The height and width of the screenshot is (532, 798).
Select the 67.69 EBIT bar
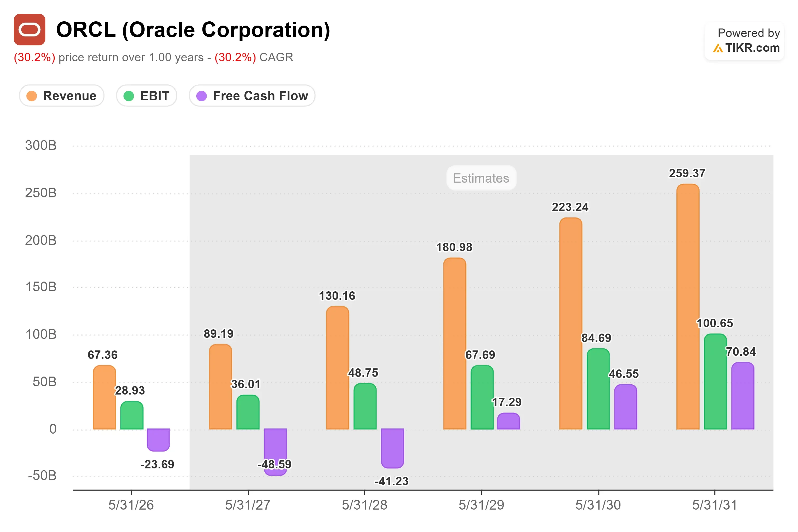[x=482, y=397]
